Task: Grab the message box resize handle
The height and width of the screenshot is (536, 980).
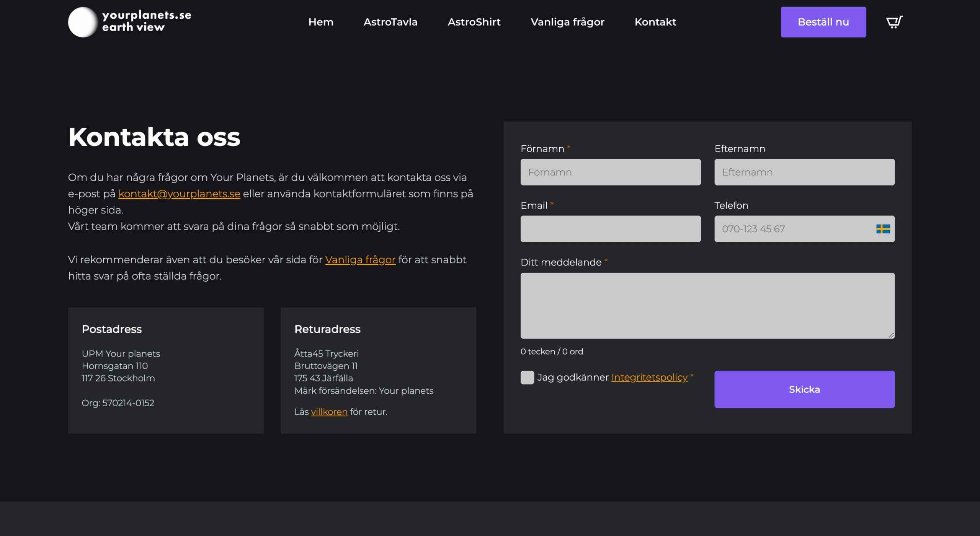Action: click(891, 335)
